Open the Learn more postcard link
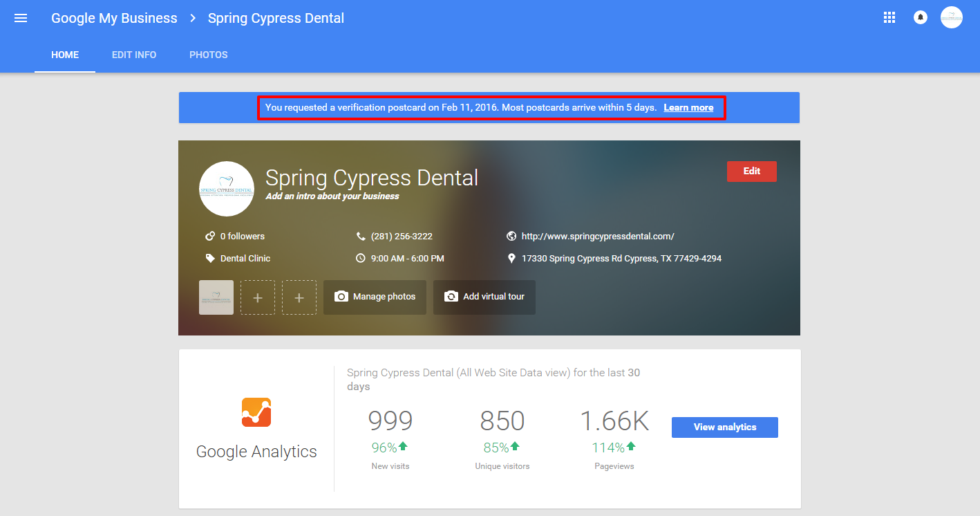980x516 pixels. click(x=688, y=108)
